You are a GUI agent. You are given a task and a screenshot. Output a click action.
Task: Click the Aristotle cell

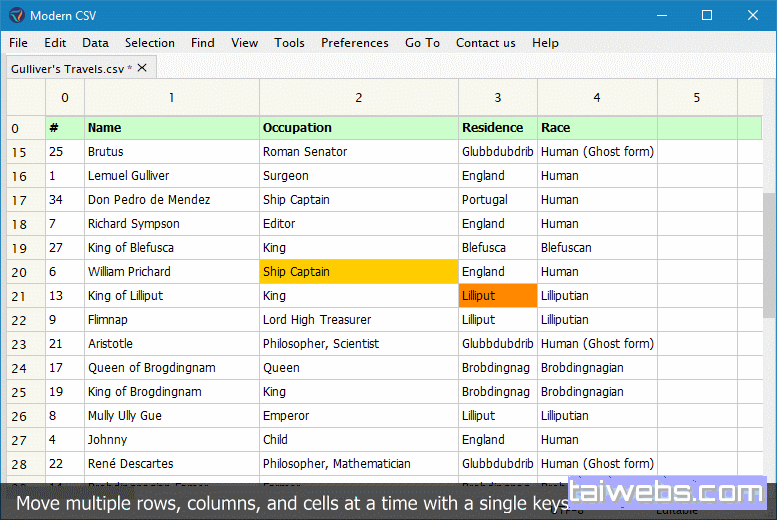pos(171,344)
